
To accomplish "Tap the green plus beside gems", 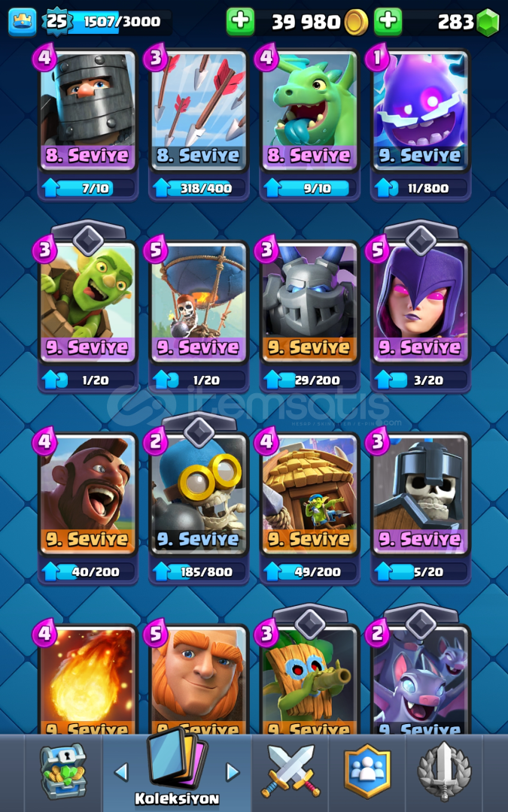I will click(x=388, y=22).
